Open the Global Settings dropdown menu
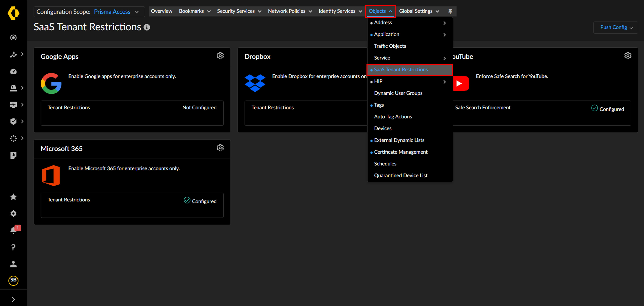Screen dimensions: 644x306 coord(419,11)
